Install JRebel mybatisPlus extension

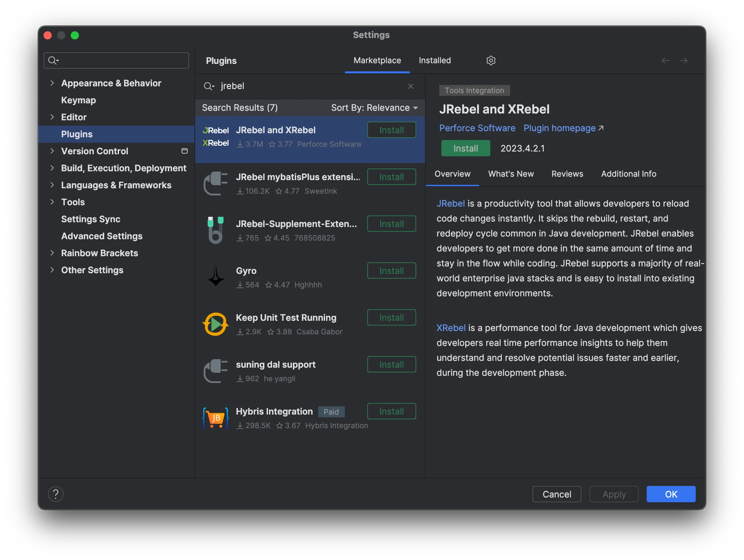[391, 177]
